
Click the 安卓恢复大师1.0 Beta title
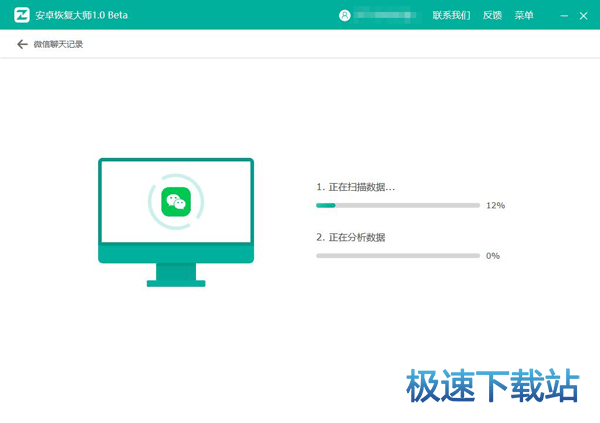[x=82, y=15]
